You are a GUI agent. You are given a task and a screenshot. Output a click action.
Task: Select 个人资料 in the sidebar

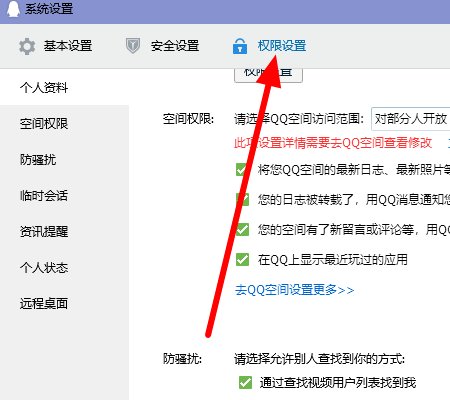(64, 88)
